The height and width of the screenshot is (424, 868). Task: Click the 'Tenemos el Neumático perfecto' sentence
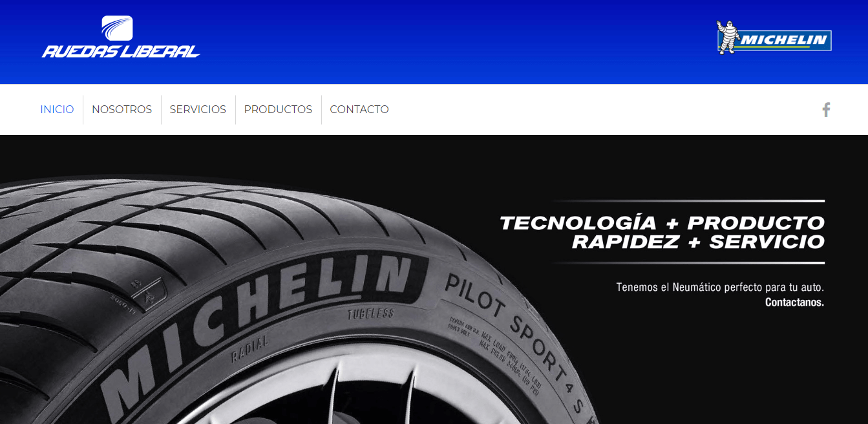click(720, 287)
